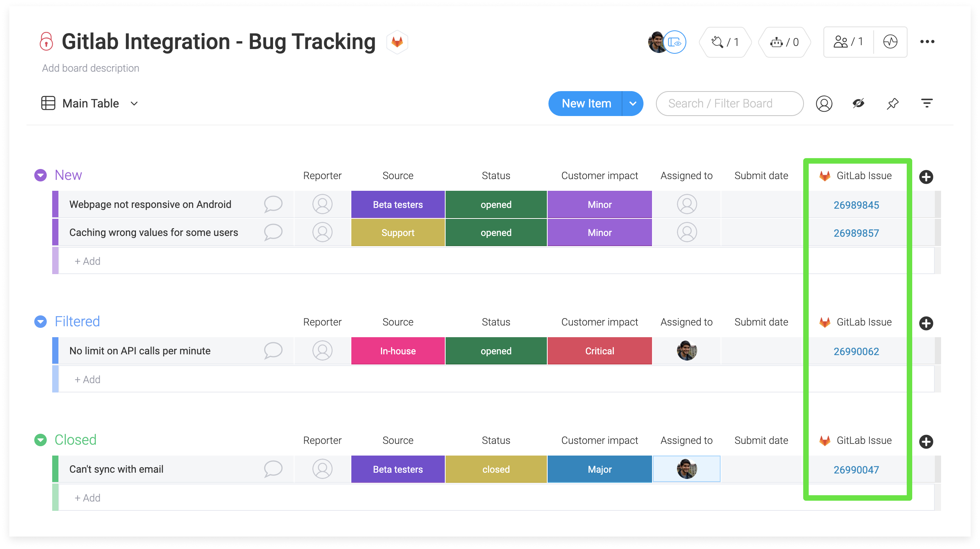Open the filter lines icon in toolbar

pos(927,103)
